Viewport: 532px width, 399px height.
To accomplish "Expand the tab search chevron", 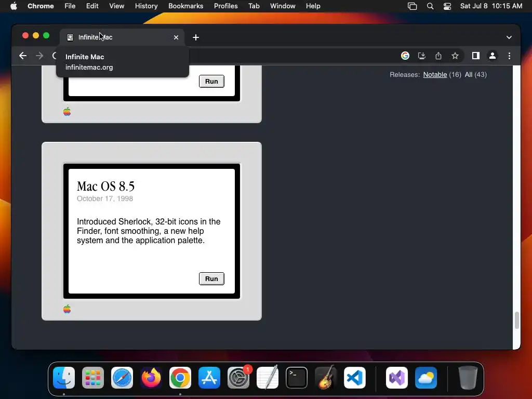I will pyautogui.click(x=509, y=37).
